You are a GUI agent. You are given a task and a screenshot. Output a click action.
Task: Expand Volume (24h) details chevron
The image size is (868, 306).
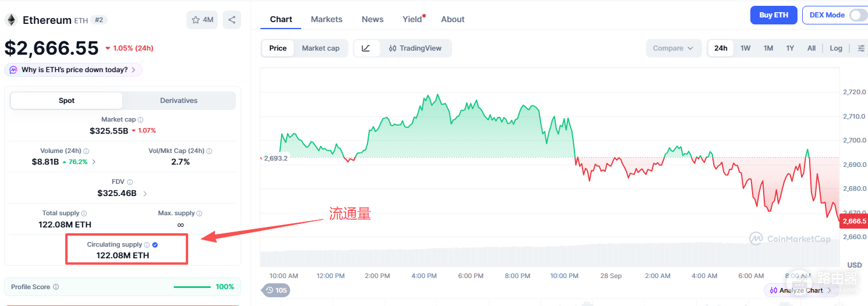94,162
